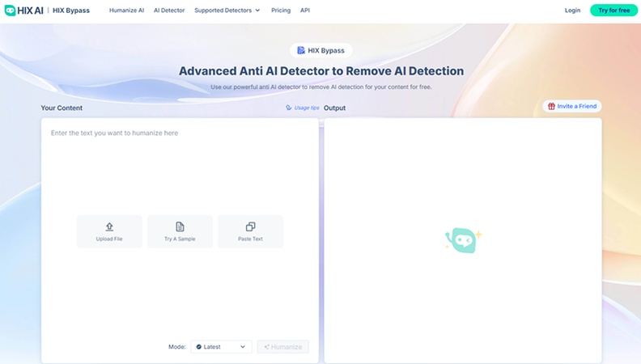The height and width of the screenshot is (364, 641).
Task: Open the Humanize AI menu item
Action: point(126,11)
